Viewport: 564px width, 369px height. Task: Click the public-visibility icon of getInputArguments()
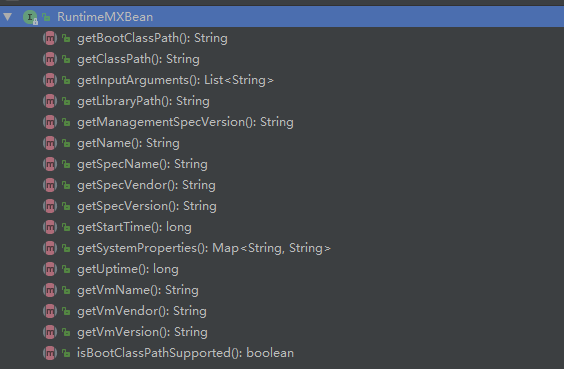pyautogui.click(x=66, y=80)
